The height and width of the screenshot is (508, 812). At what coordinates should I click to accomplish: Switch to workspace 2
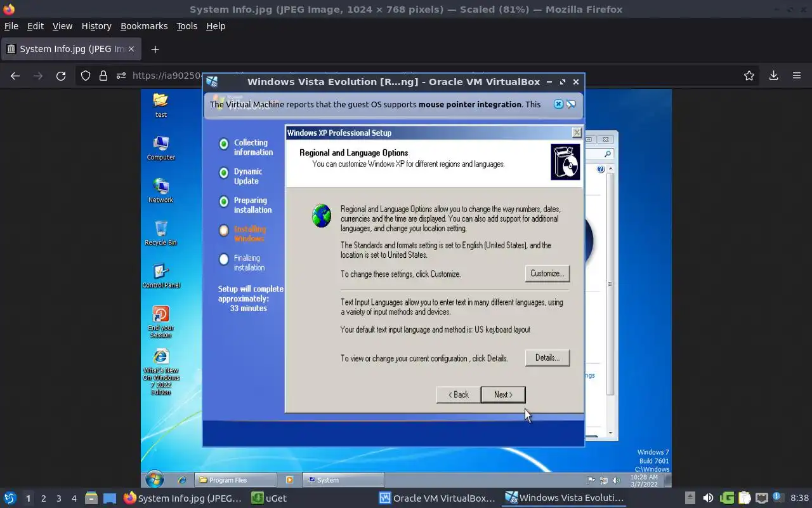tap(43, 498)
